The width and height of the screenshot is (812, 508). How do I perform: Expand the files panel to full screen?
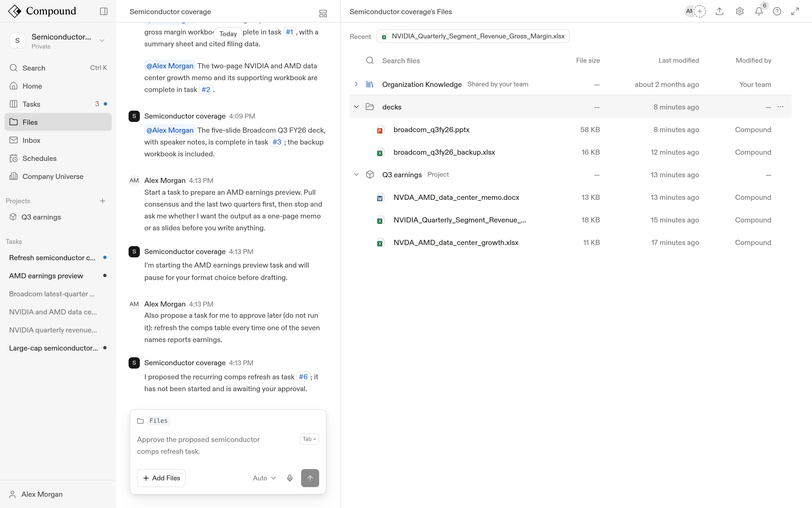795,11
